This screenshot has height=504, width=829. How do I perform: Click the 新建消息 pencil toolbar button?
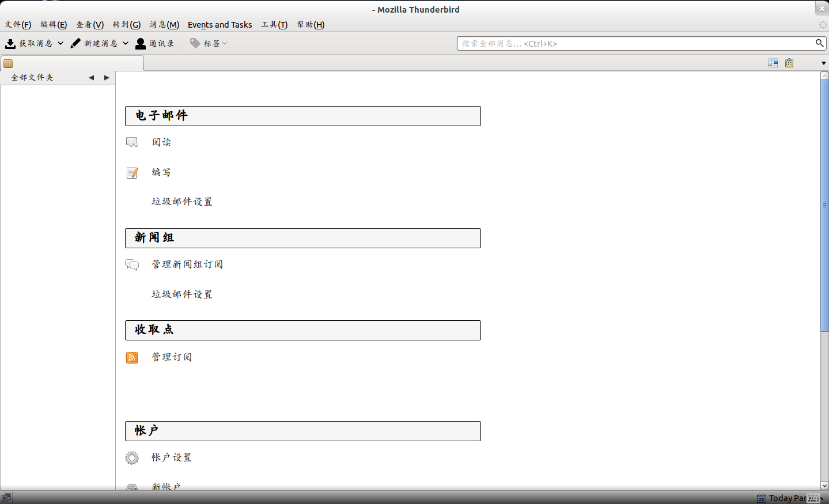[93, 43]
